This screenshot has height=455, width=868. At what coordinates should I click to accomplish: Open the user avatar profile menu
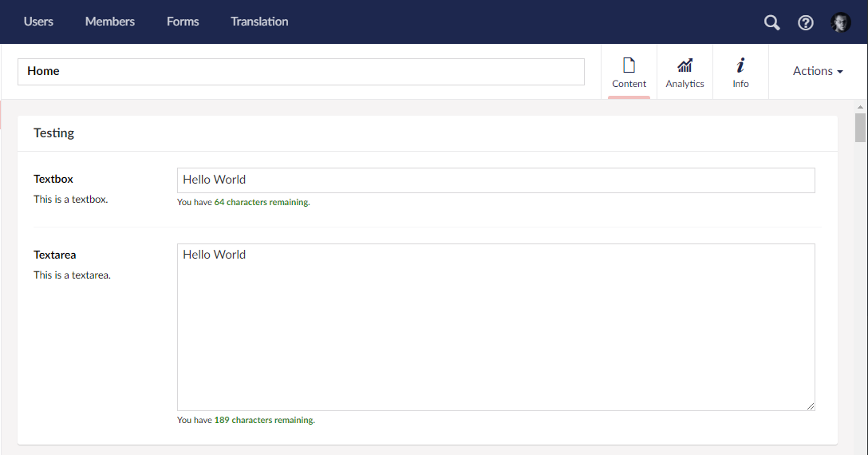tap(840, 22)
